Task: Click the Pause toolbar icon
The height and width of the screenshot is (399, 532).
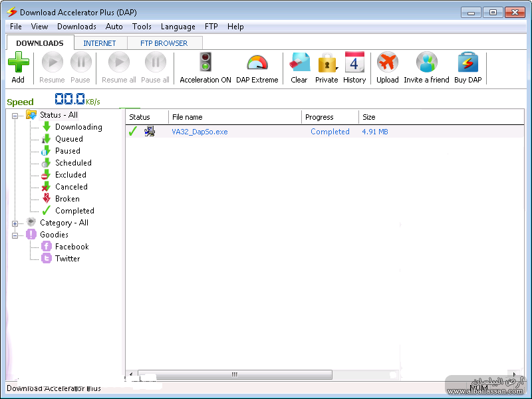Action: point(80,63)
